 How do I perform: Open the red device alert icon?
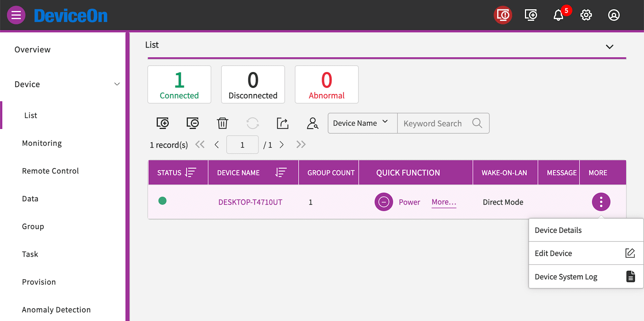[503, 15]
